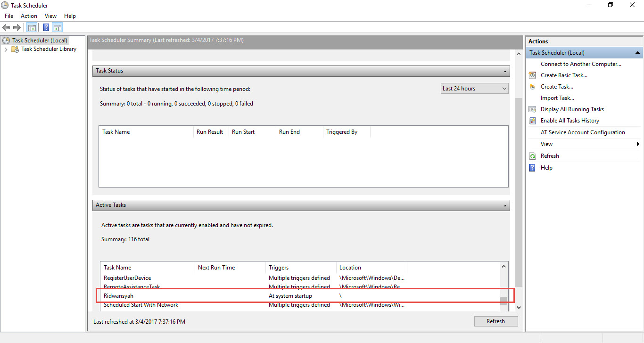Screen dimensions: 644x343
Task: Click the Enable All Tasks History icon
Action: (x=532, y=121)
